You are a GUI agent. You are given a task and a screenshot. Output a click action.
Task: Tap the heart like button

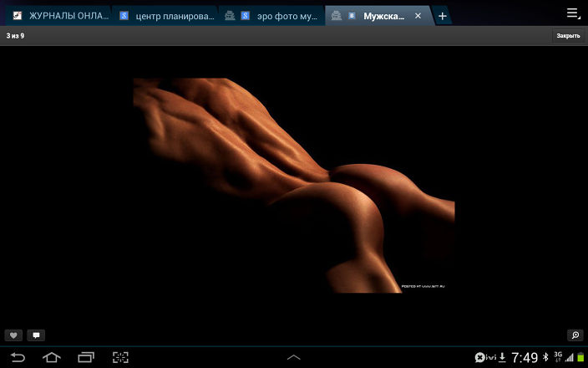[13, 335]
